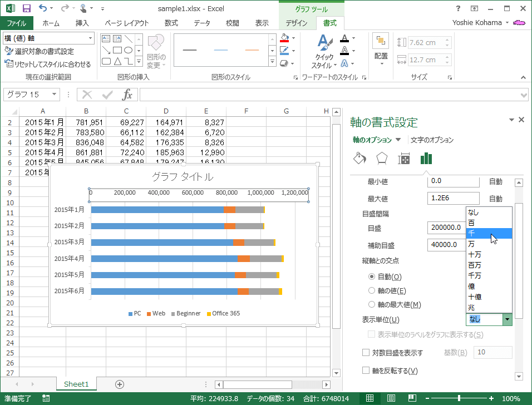
Task: Open the task pane options arrow
Action: (511, 120)
